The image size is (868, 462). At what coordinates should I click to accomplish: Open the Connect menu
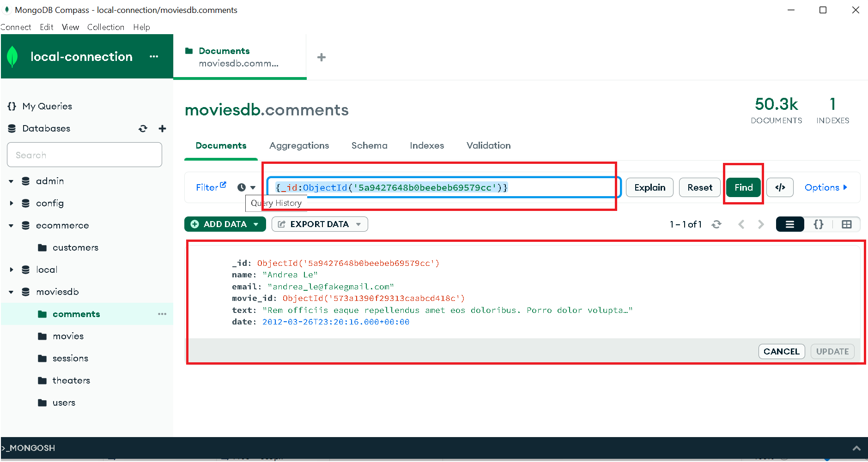[x=16, y=27]
